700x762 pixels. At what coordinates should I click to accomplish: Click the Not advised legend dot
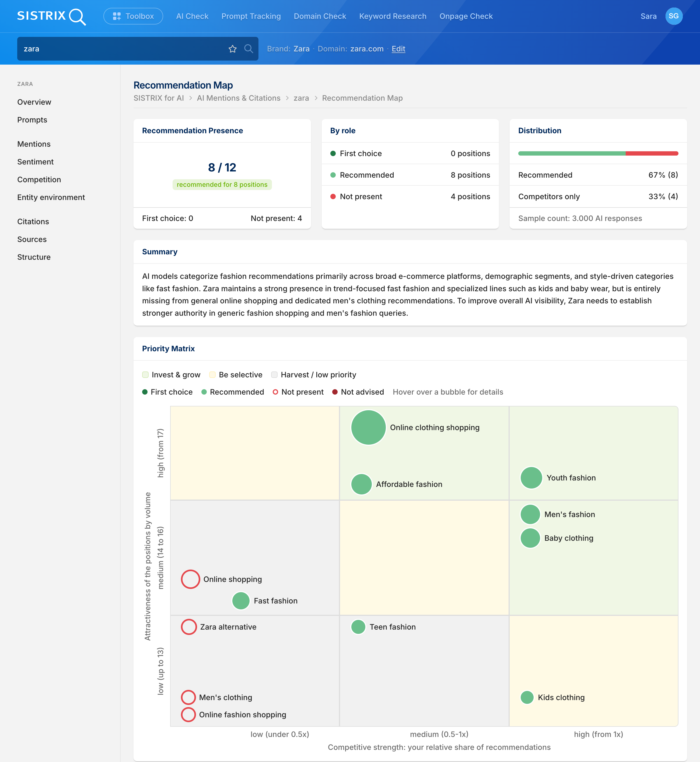(x=335, y=392)
